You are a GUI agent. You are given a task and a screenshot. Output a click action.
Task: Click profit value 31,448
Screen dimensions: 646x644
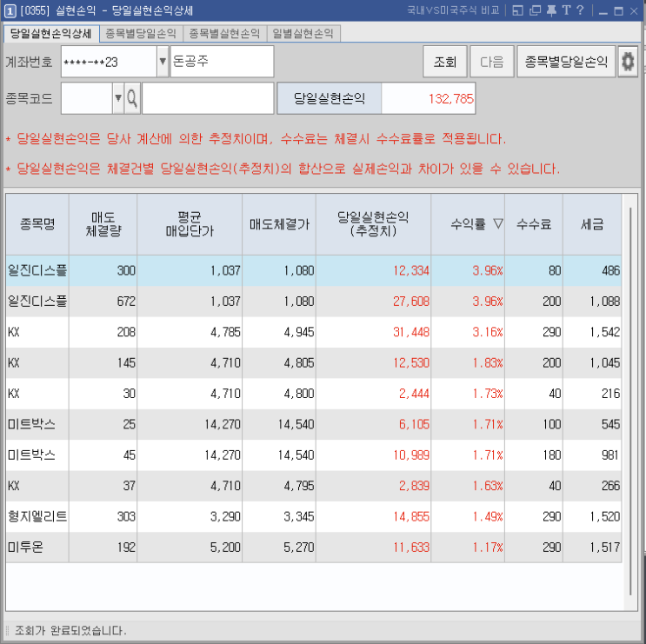tap(410, 332)
